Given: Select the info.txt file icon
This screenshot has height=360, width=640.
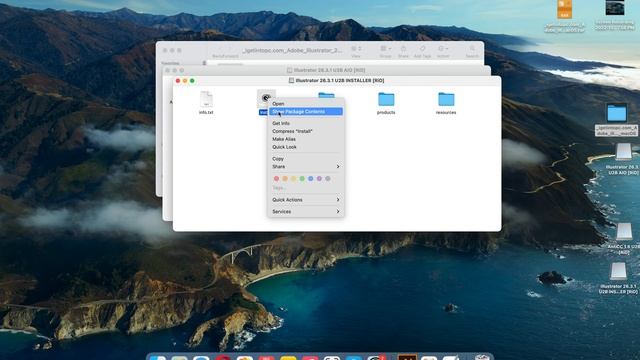Looking at the screenshot, I should (x=206, y=99).
